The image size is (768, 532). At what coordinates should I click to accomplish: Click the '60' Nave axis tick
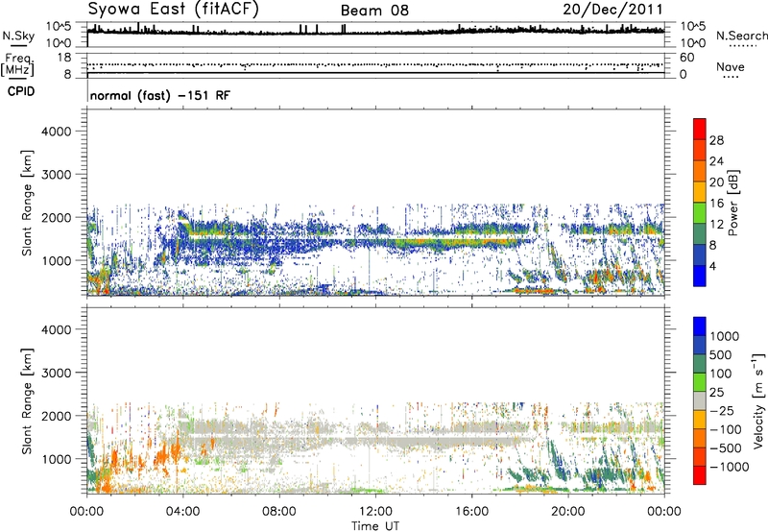[x=686, y=58]
